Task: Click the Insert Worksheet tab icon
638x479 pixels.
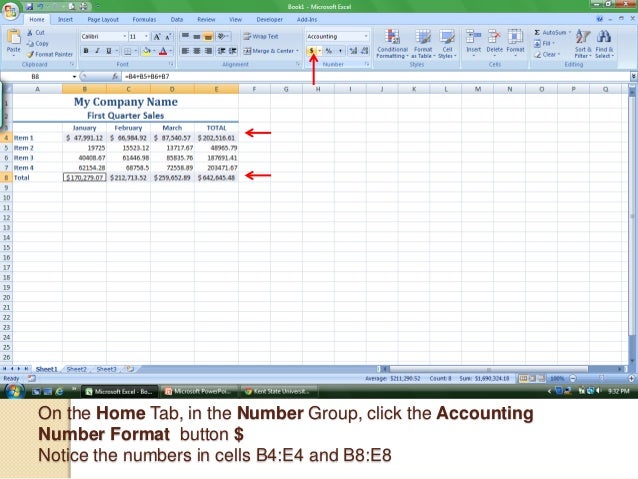Action: coord(130,369)
